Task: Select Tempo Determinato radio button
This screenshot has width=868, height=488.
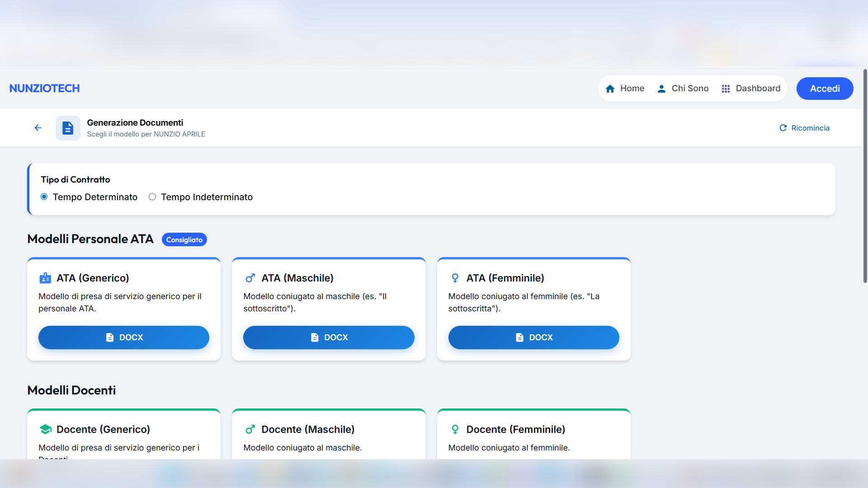Action: pos(44,197)
